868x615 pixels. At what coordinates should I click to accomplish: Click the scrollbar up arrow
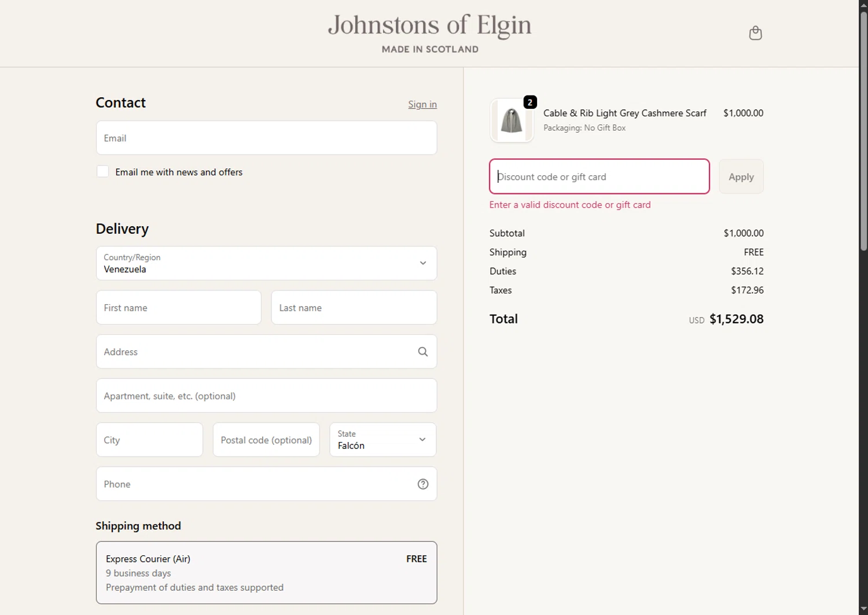pyautogui.click(x=863, y=5)
